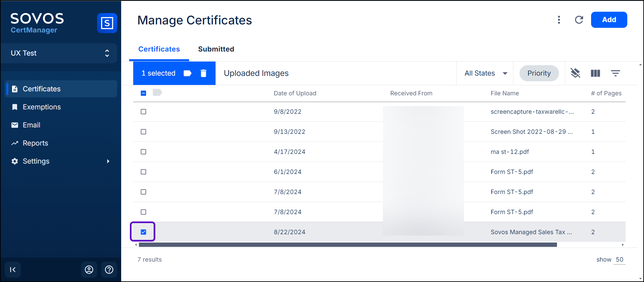The width and height of the screenshot is (644, 282).
Task: Check the box for ma st-12.pdf row
Action: [x=144, y=152]
